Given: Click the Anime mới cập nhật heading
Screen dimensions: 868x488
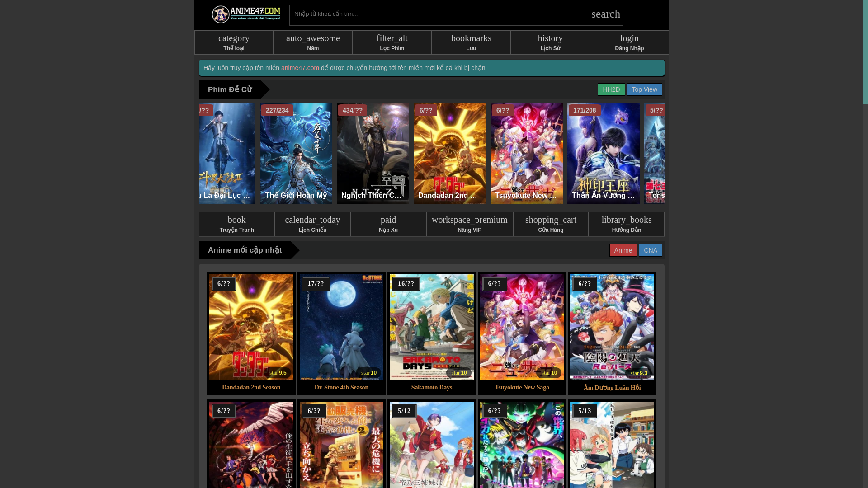Looking at the screenshot, I should [245, 250].
